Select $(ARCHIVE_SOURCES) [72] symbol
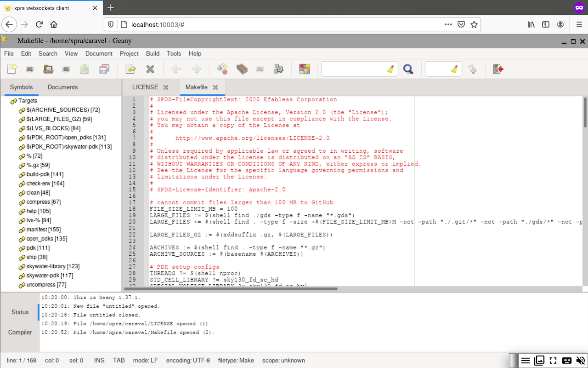 pyautogui.click(x=63, y=110)
